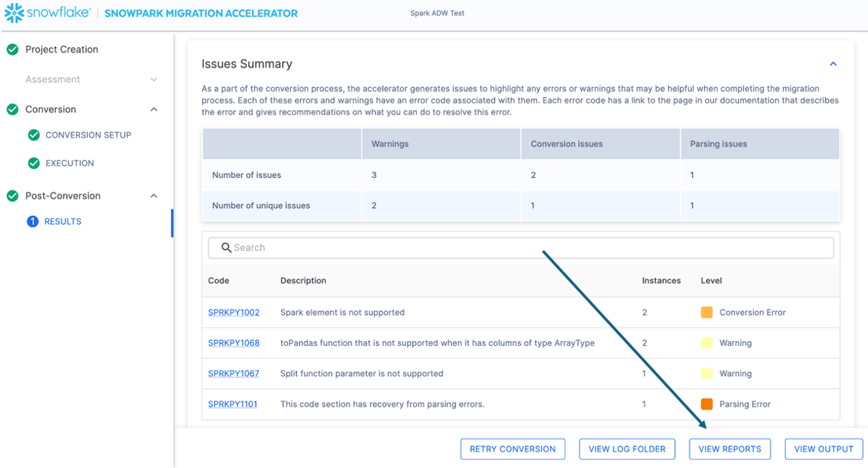Click the Conversion Setup checkmark icon

click(x=33, y=135)
